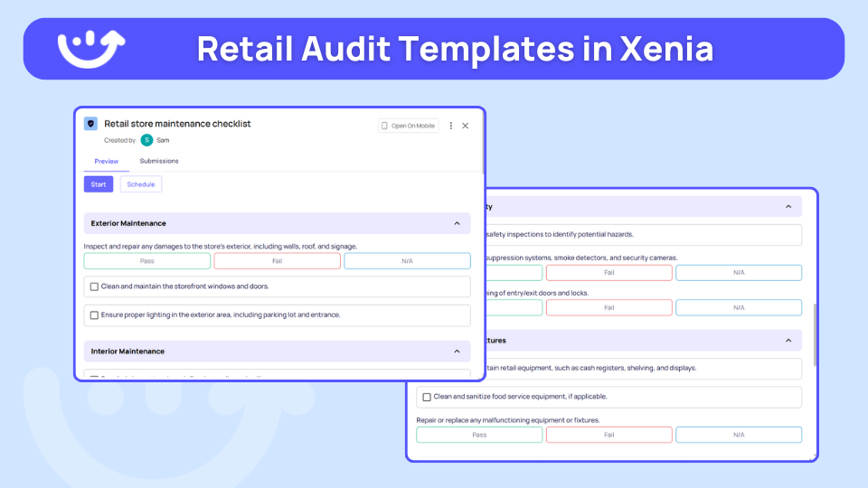Collapse the fixtures section in right panel
This screenshot has height=488, width=868.
tap(788, 341)
